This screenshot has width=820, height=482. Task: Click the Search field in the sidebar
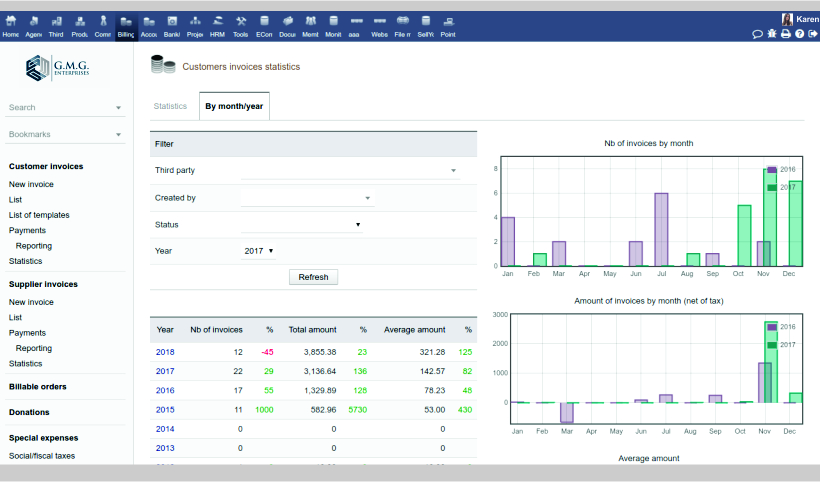click(60, 107)
